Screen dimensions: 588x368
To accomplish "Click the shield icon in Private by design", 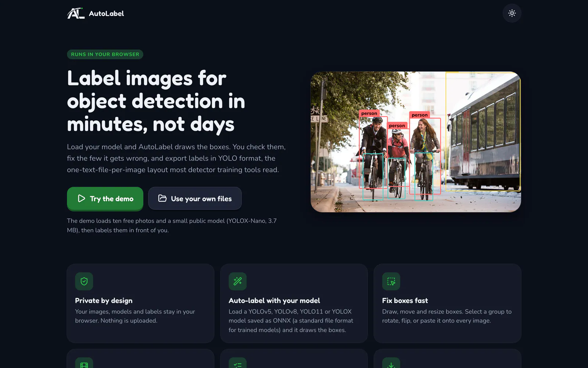I will [x=84, y=282].
